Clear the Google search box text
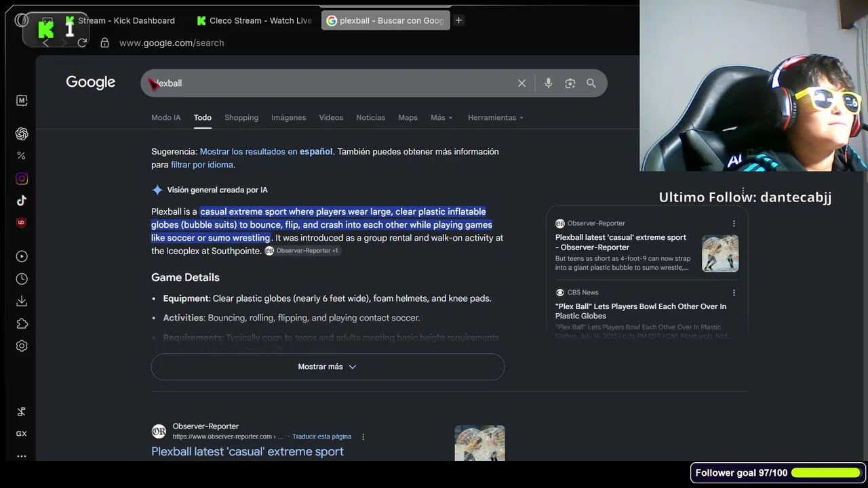The height and width of the screenshot is (488, 868). point(521,83)
